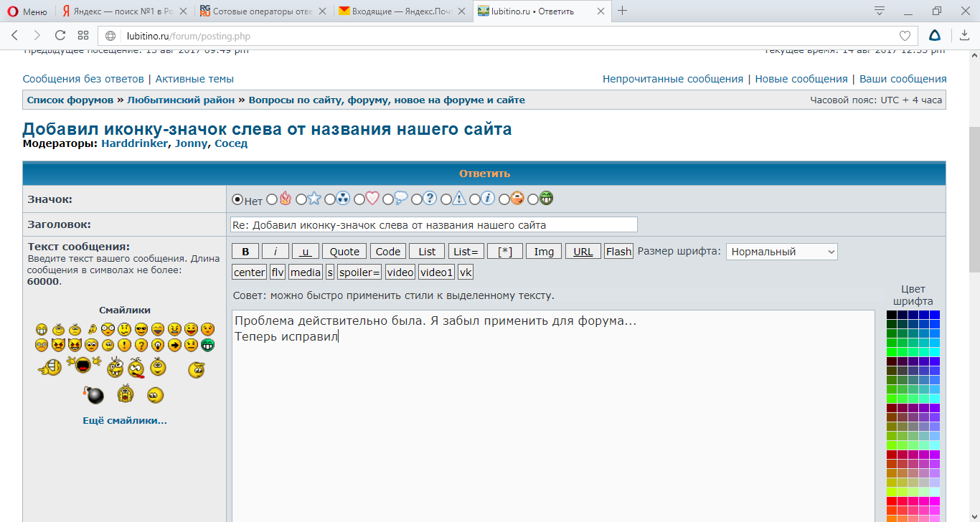This screenshot has height=522, width=980.
Task: Open the 'Ещё смайлики…' link
Action: pyautogui.click(x=125, y=421)
